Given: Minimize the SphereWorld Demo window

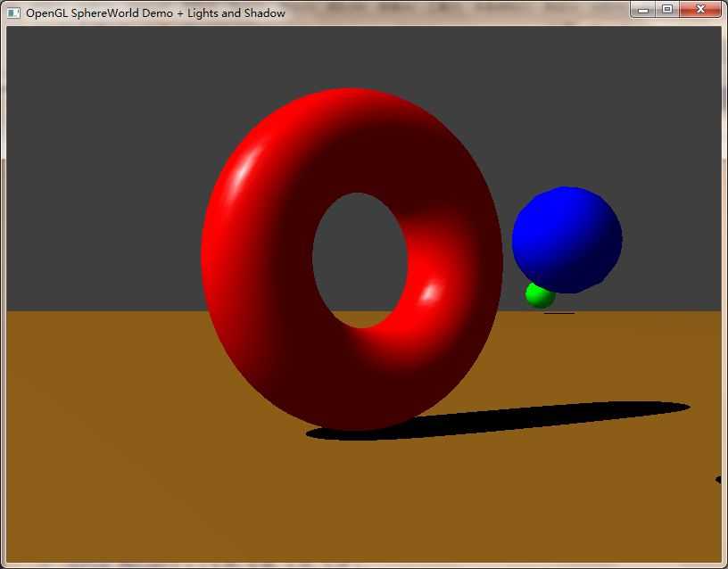Looking at the screenshot, I should 643,9.
